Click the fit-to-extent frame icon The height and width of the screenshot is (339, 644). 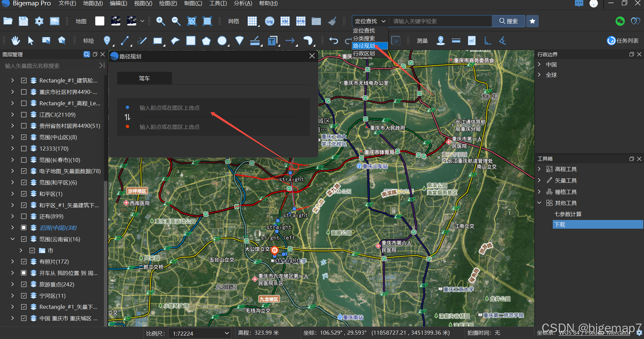click(207, 21)
